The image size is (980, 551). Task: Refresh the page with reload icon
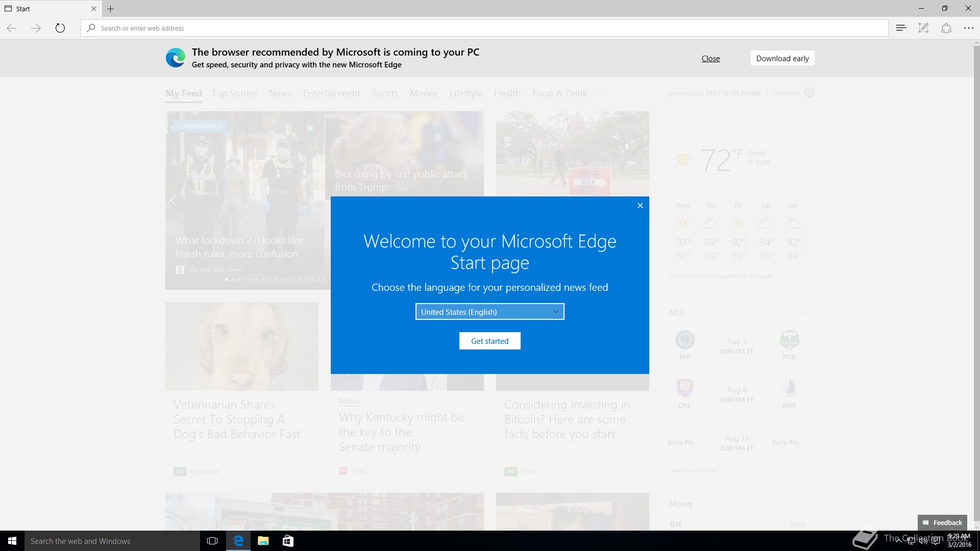[x=60, y=28]
